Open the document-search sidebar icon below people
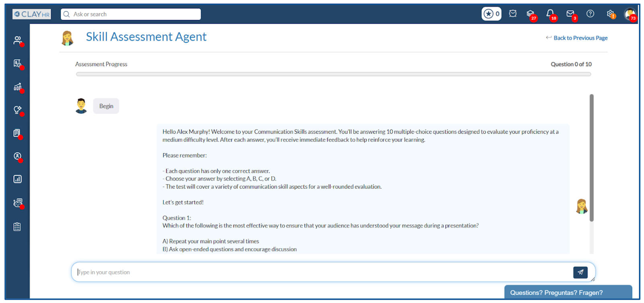 (18, 64)
